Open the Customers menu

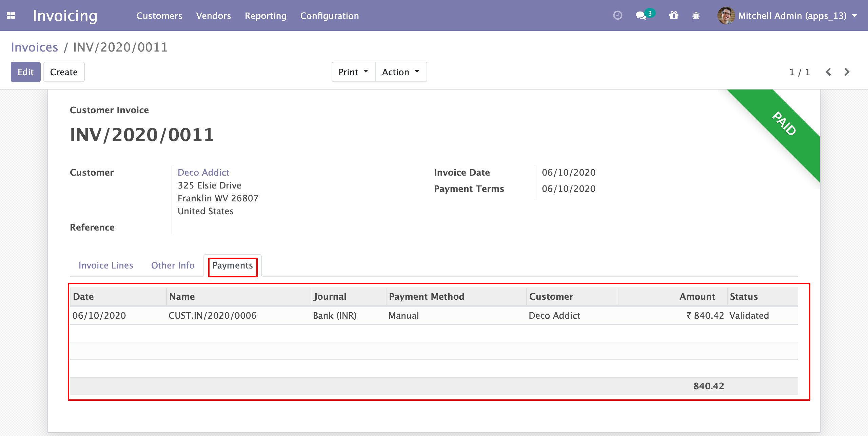click(159, 16)
